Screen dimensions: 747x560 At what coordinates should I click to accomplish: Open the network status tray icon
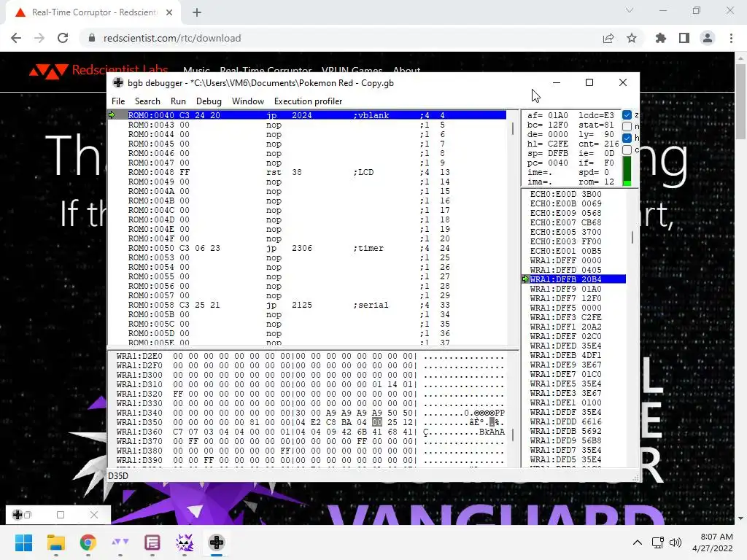[658, 542]
